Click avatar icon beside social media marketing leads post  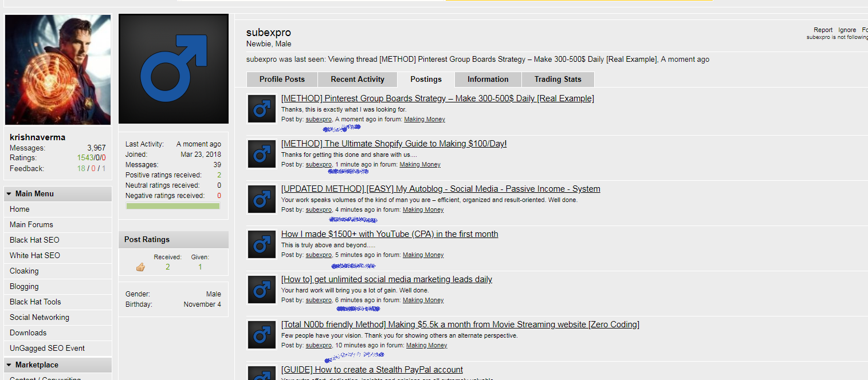point(262,290)
